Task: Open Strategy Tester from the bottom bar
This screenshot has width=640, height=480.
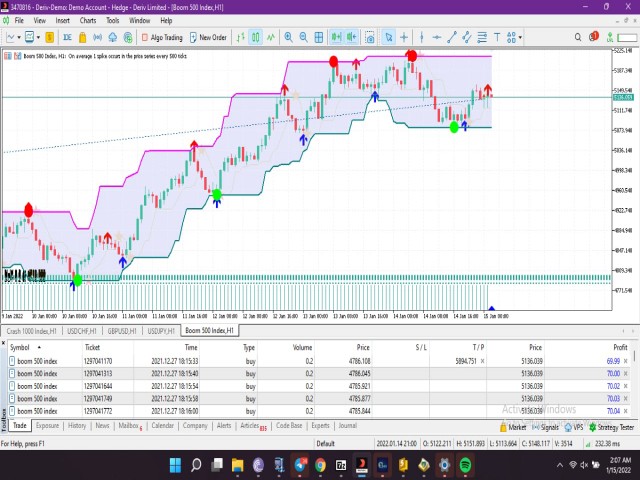Action: (610, 426)
